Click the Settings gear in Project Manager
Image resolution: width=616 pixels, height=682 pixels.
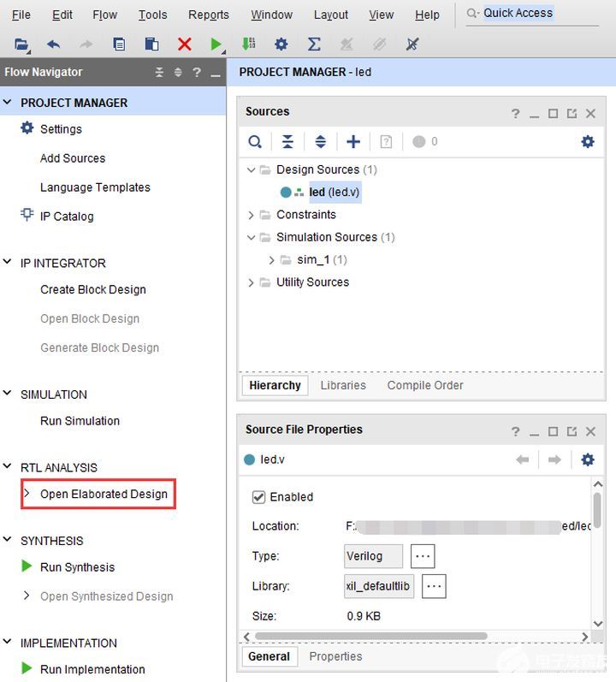(x=27, y=128)
